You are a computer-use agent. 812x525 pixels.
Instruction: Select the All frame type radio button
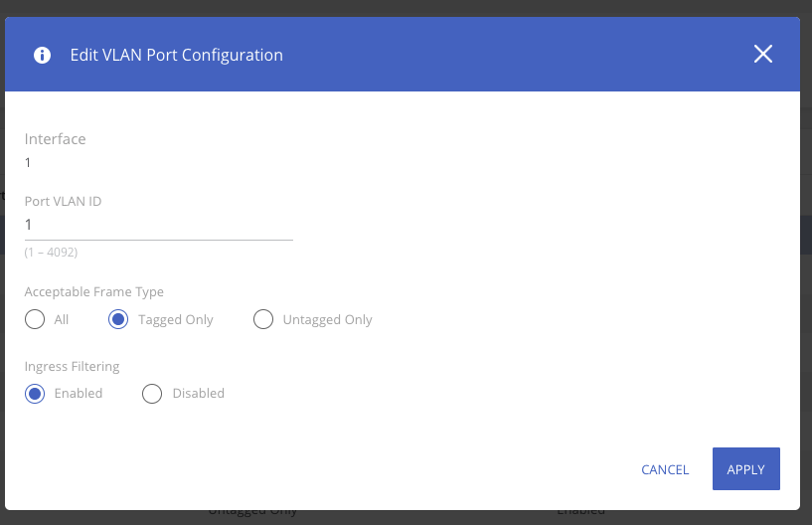click(x=35, y=319)
